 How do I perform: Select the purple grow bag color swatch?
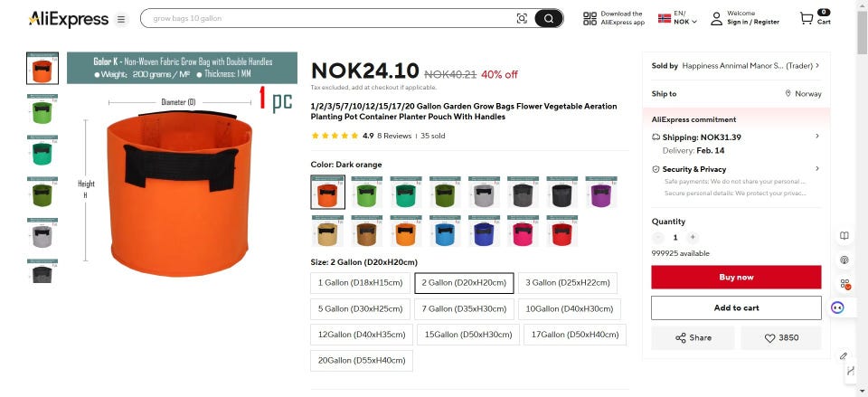point(600,192)
